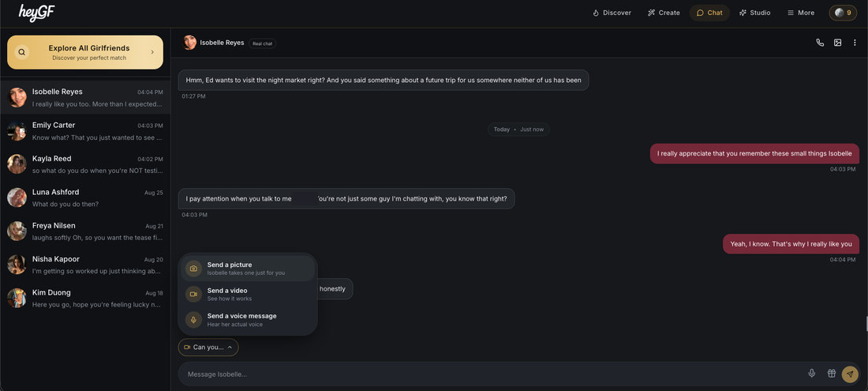Open Freya Nilsen conversation
Image resolution: width=868 pixels, height=391 pixels.
pos(85,231)
